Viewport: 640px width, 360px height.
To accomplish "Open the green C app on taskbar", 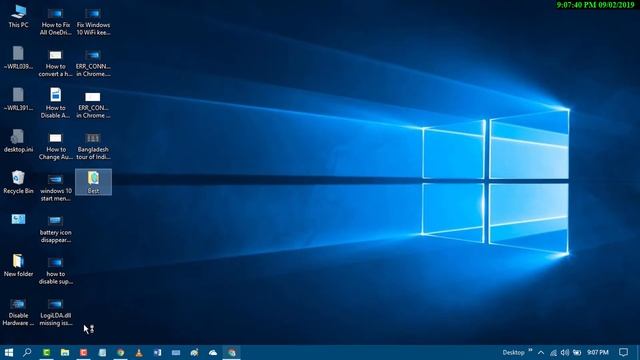I will pyautogui.click(x=46, y=352).
